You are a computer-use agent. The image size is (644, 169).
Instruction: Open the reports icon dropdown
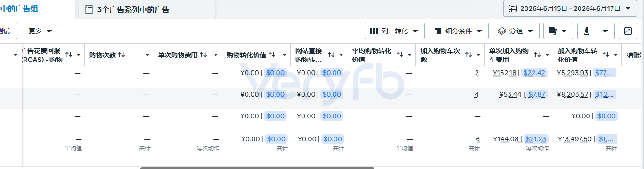[x=558, y=31]
